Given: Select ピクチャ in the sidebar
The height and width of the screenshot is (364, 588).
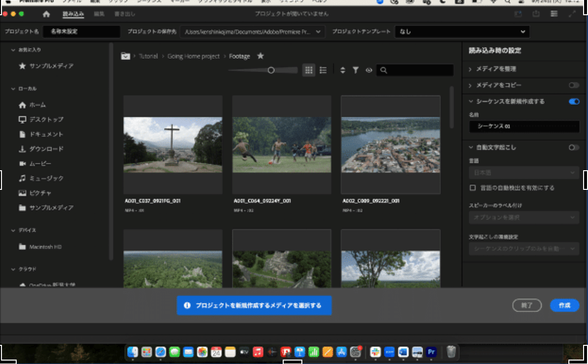Looking at the screenshot, I should click(x=35, y=193).
